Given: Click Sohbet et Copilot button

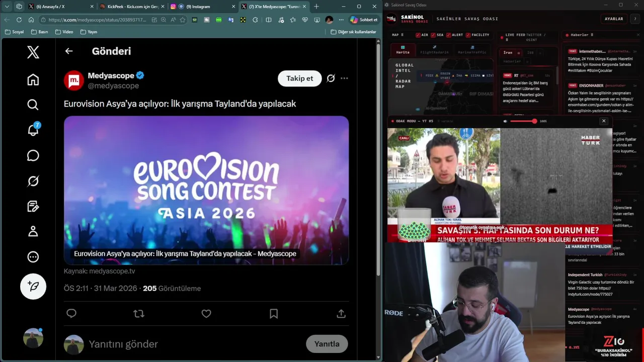Looking at the screenshot, I should tap(364, 20).
